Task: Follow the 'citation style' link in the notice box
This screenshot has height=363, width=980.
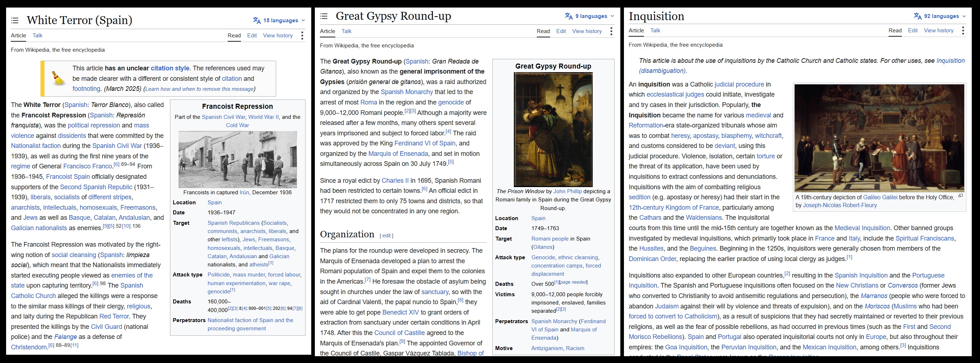Action: 170,68
